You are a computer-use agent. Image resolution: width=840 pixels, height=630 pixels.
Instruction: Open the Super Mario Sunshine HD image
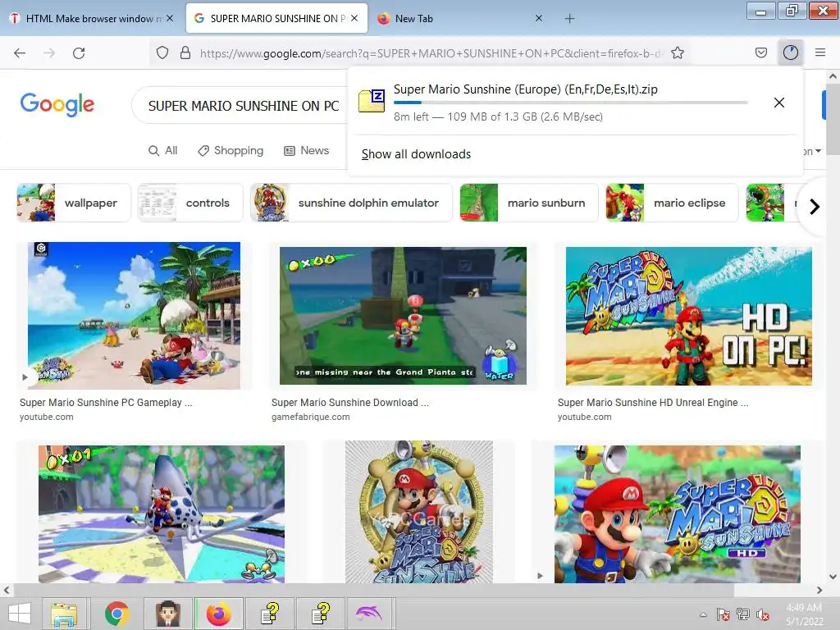(x=677, y=514)
